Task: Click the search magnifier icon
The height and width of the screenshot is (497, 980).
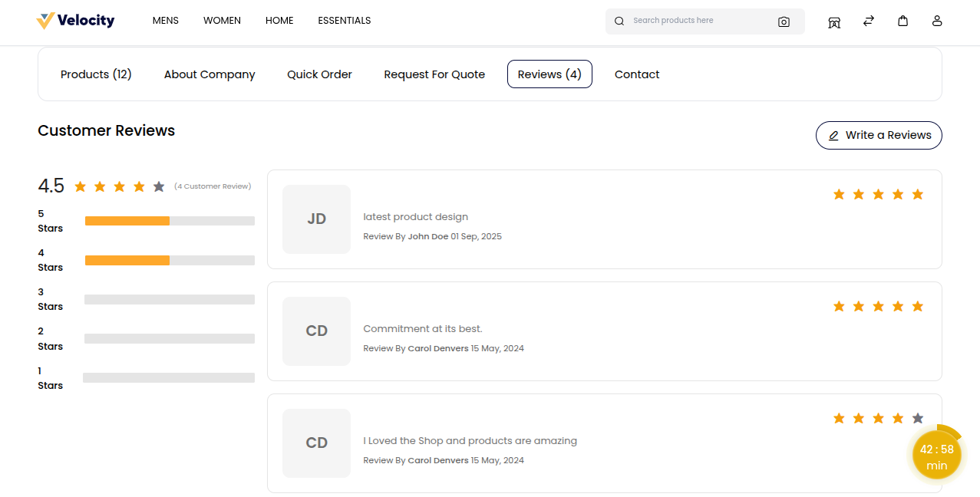Action: (x=619, y=21)
